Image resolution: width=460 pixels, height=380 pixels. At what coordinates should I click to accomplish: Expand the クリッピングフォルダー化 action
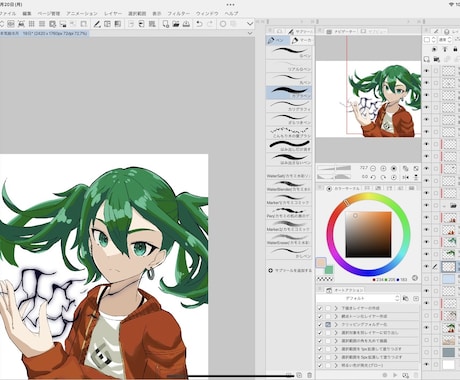coord(336,324)
